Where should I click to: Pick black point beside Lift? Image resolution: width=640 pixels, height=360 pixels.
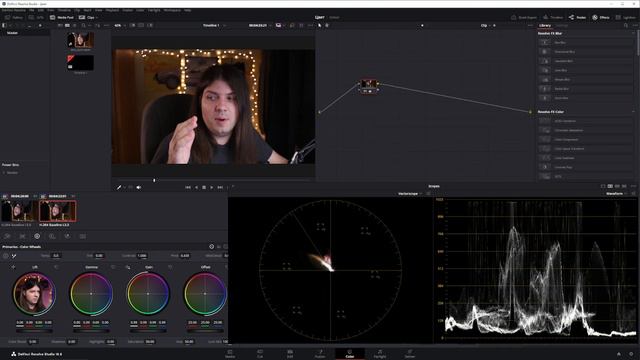(x=13, y=267)
